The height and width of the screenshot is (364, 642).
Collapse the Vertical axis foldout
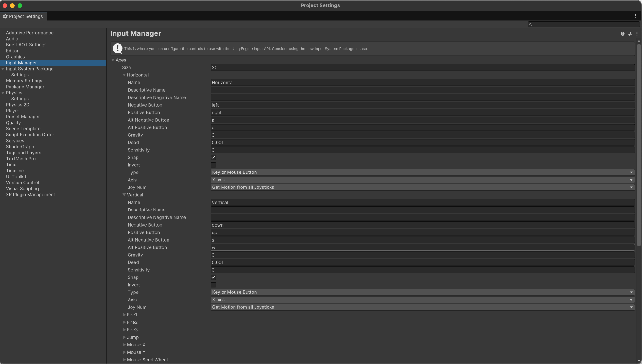pyautogui.click(x=124, y=195)
